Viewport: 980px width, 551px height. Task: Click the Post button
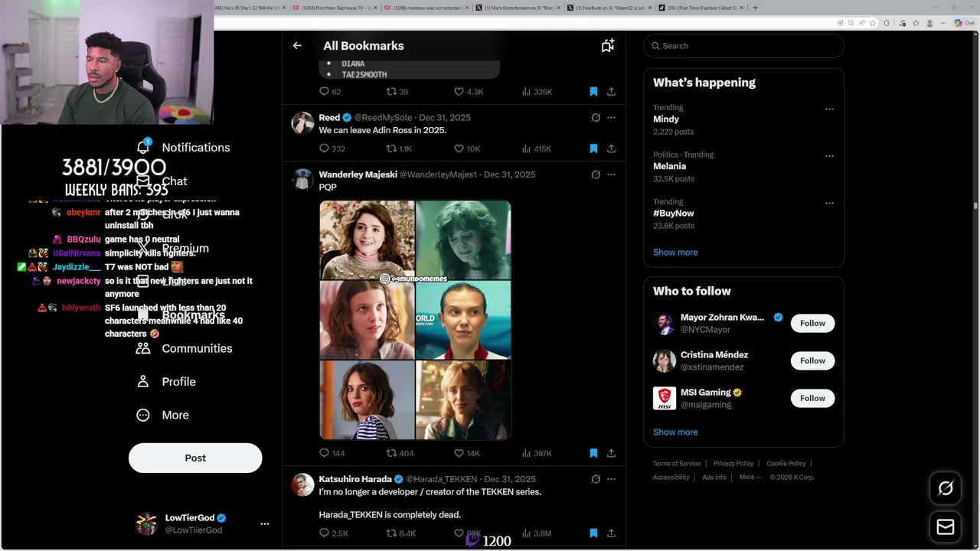coord(195,458)
